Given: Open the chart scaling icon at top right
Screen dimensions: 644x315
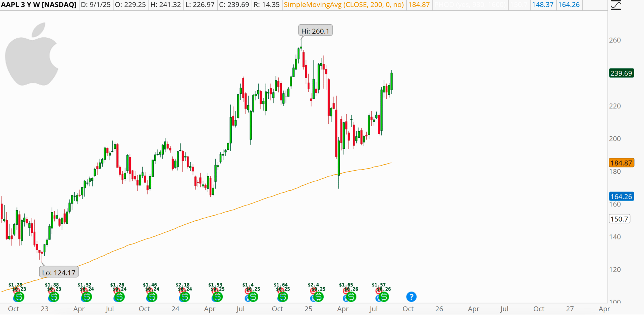Looking at the screenshot, I should pyautogui.click(x=616, y=5).
